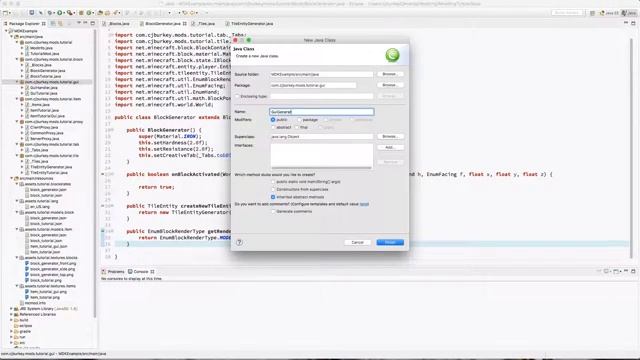
Task: Collapse the com.cjburkey.mods.tutorial.proxy package
Action: pyautogui.click(x=17, y=122)
